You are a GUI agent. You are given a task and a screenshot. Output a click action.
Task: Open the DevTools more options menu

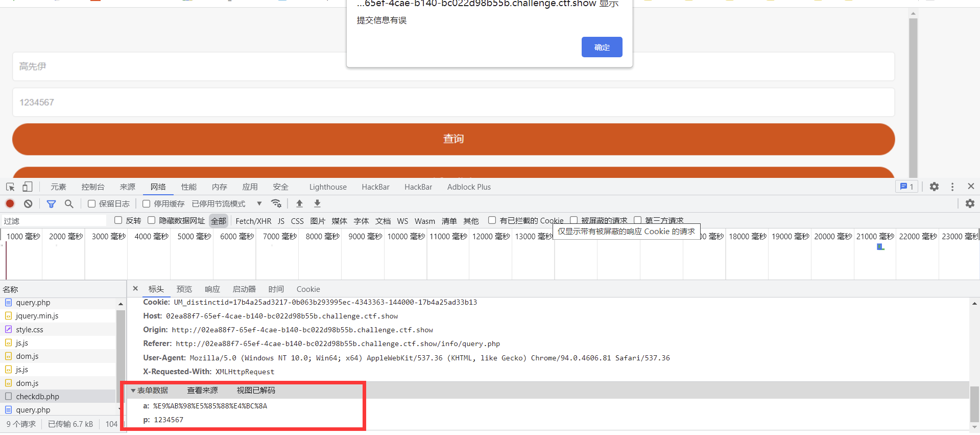[x=952, y=187]
